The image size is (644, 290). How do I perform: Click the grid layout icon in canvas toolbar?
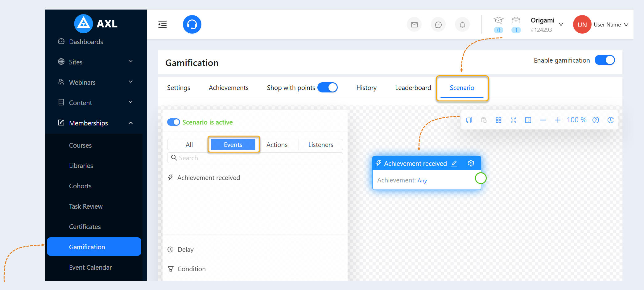(498, 120)
